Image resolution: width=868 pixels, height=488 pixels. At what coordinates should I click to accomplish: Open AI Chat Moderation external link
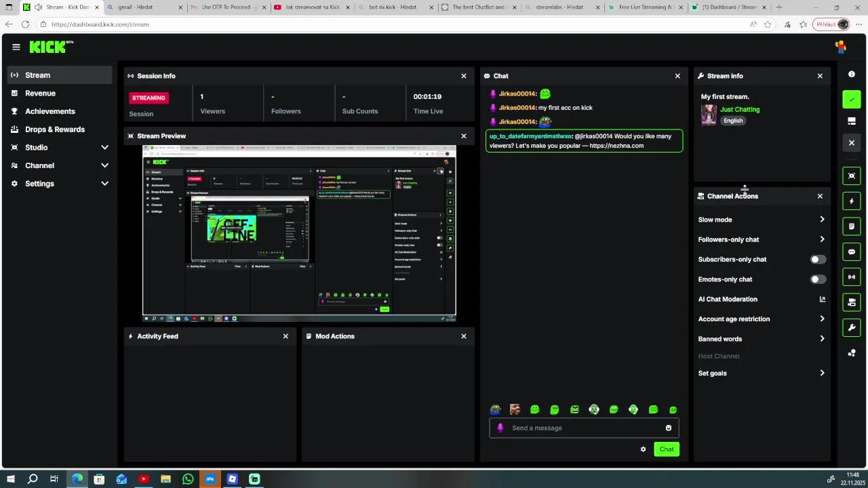coord(822,299)
